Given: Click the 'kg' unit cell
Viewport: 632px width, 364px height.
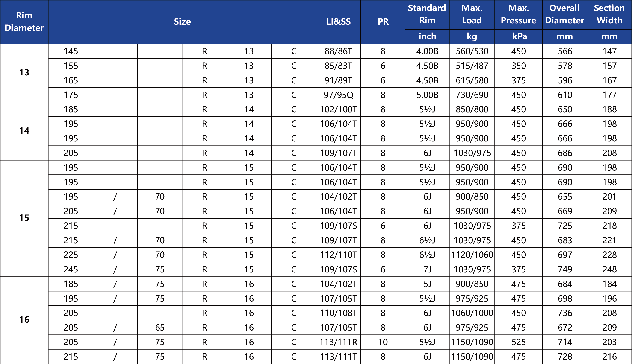Looking at the screenshot, I should click(x=472, y=36).
